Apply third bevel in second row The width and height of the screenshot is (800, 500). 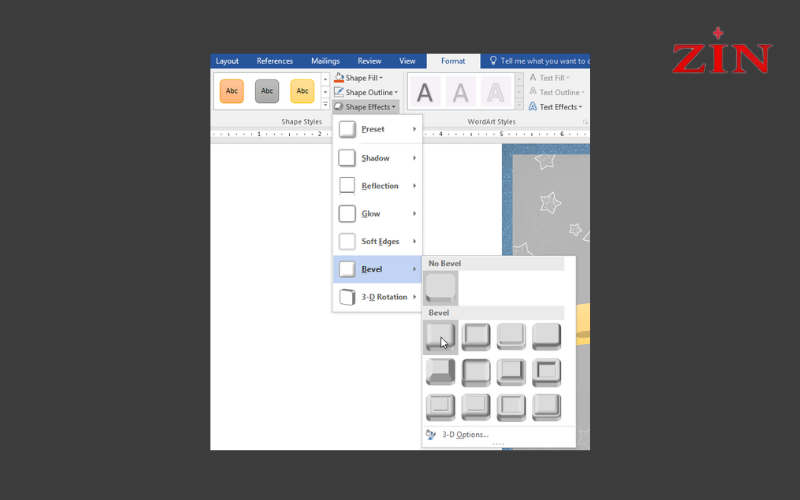[x=511, y=372]
